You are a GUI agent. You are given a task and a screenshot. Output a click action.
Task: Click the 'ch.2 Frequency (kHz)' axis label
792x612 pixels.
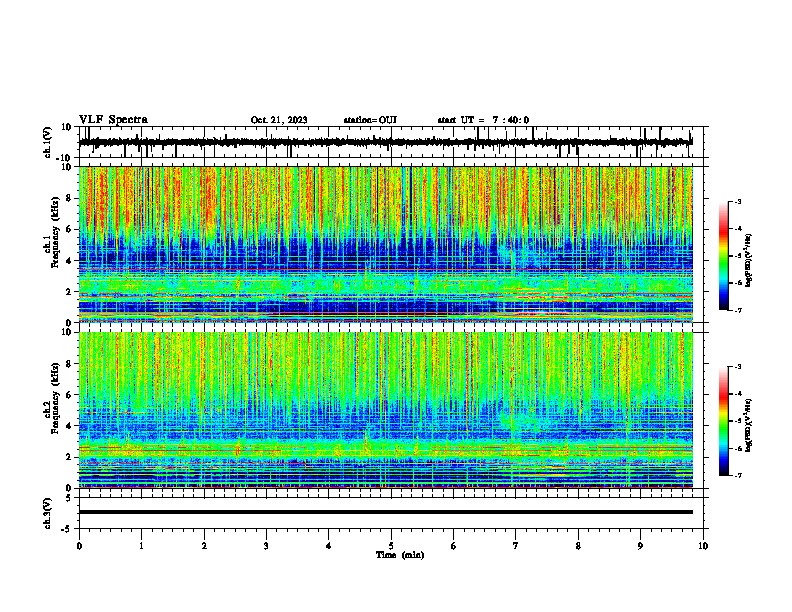pos(51,398)
